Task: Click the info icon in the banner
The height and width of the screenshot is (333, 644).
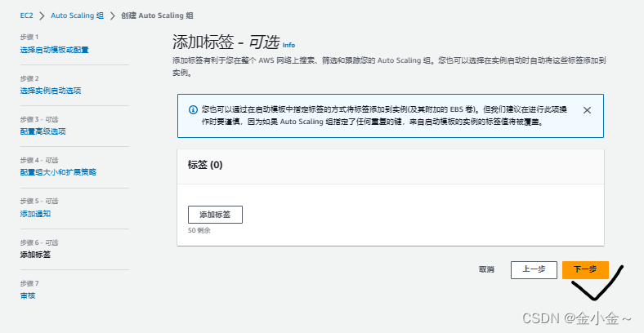Action: coord(193,110)
